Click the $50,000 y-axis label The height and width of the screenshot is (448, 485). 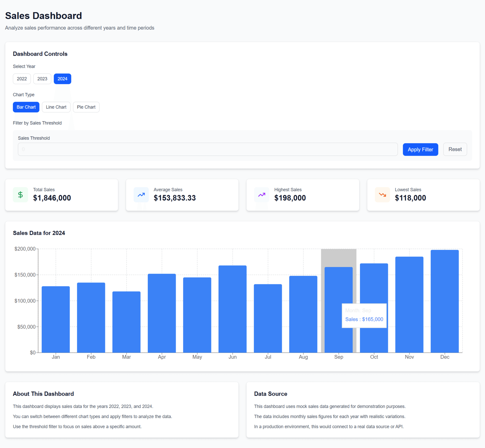[26, 327]
